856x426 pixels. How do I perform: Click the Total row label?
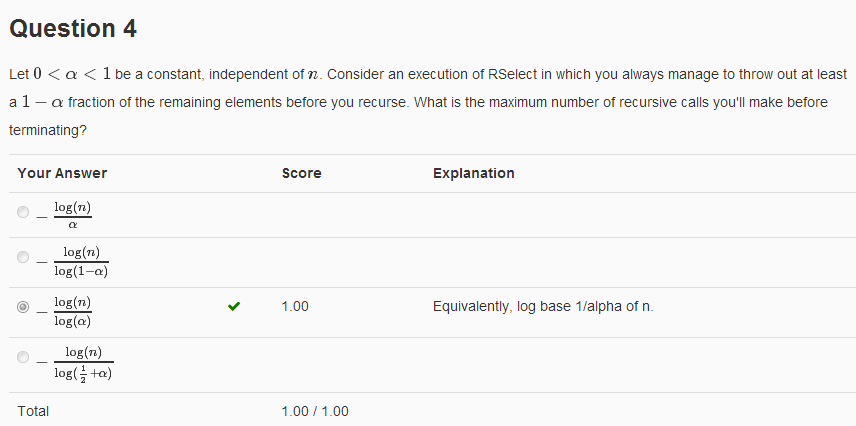[x=33, y=411]
